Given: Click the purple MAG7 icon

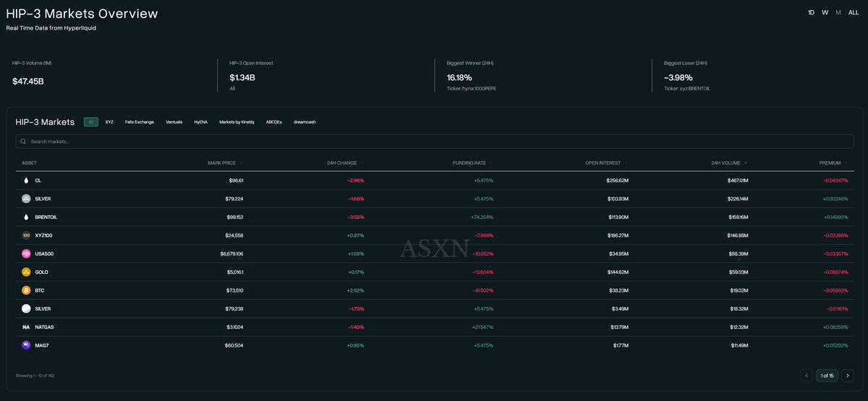Looking at the screenshot, I should click(x=26, y=345).
